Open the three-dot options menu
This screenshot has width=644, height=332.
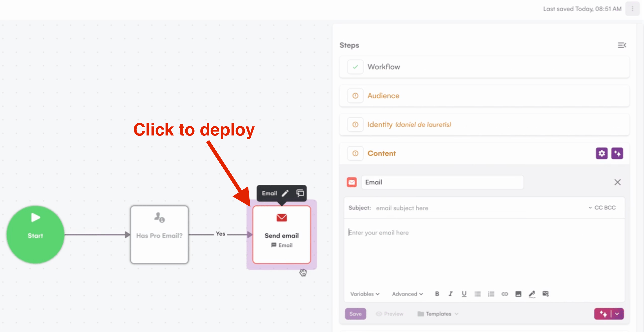point(632,9)
